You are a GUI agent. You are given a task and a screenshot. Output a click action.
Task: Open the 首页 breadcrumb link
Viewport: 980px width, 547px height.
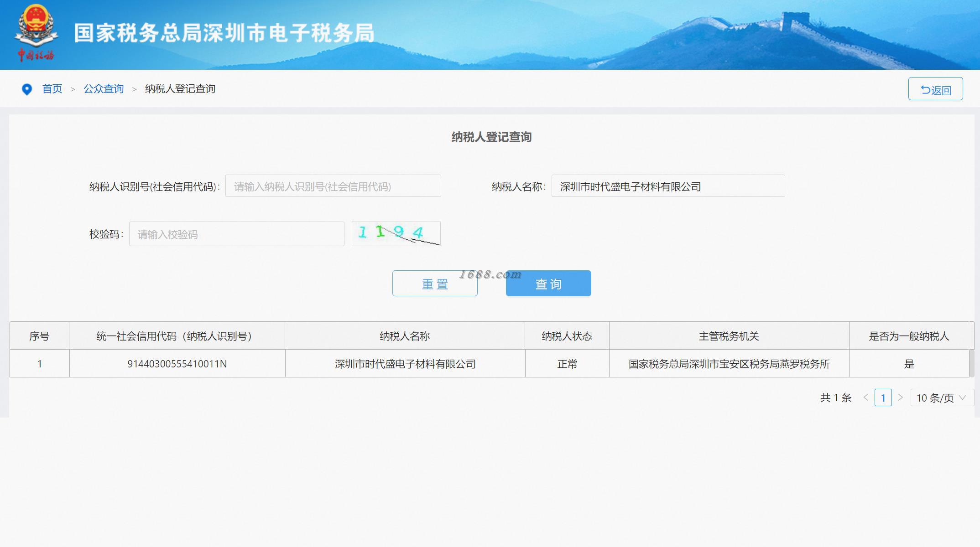pos(52,89)
